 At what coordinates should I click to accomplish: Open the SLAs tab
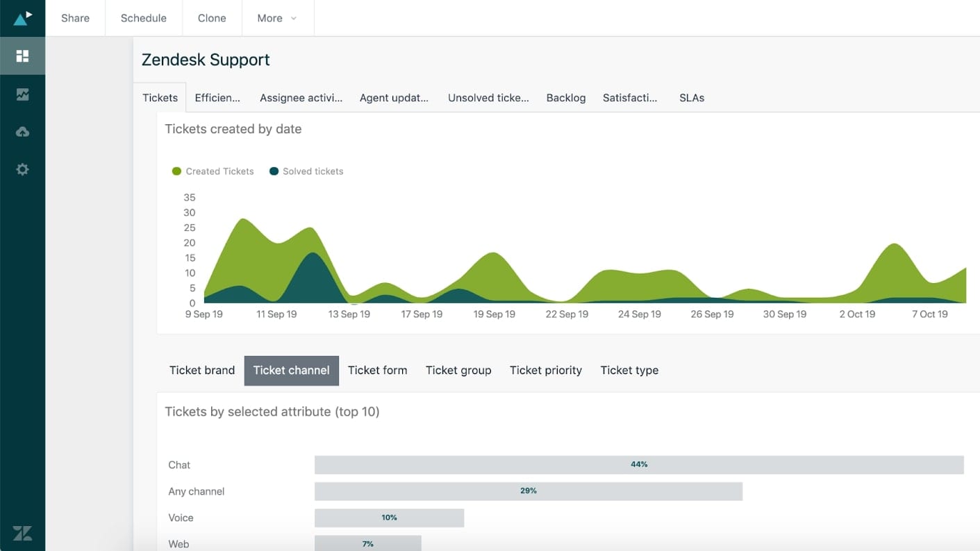[x=691, y=98]
